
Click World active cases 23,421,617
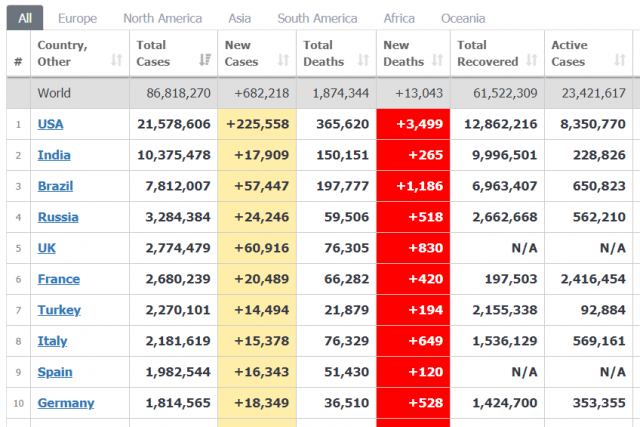pos(593,93)
